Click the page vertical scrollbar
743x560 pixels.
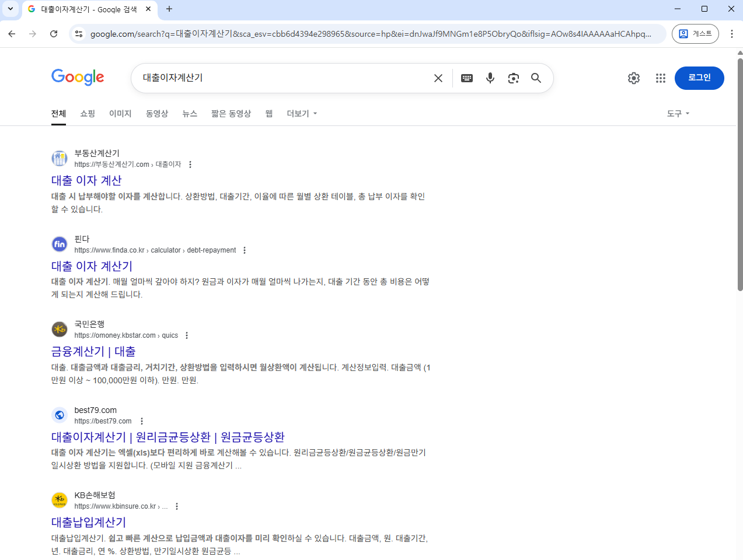pyautogui.click(x=740, y=175)
